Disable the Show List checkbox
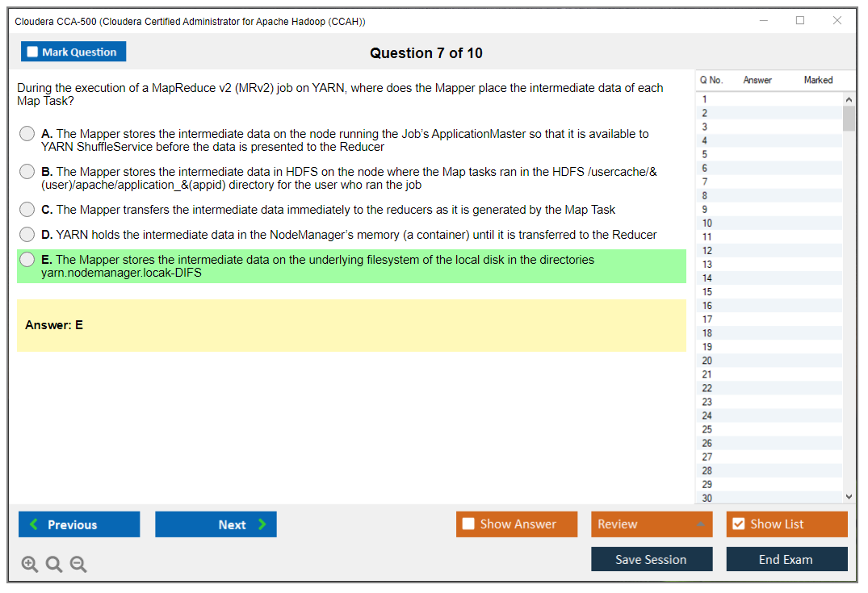This screenshot has height=593, width=868. pos(738,524)
